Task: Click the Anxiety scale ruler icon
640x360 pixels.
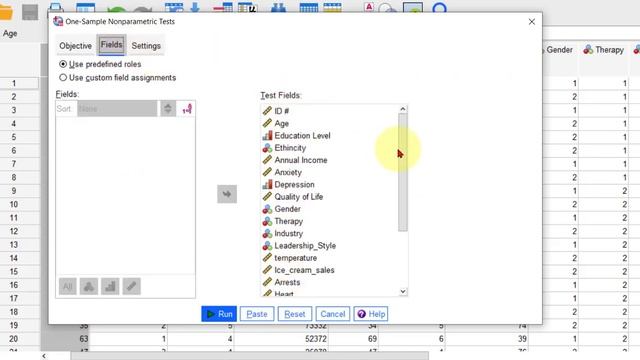Action: click(267, 172)
